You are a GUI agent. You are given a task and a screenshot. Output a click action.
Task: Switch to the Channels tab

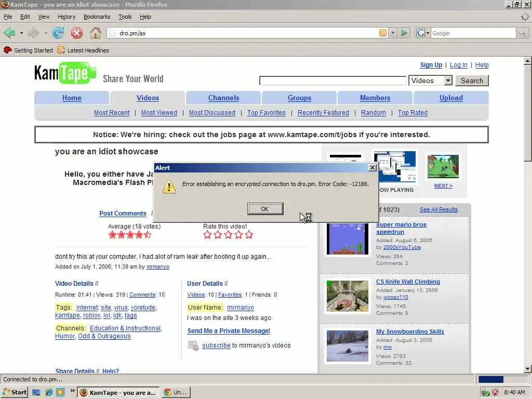(223, 98)
